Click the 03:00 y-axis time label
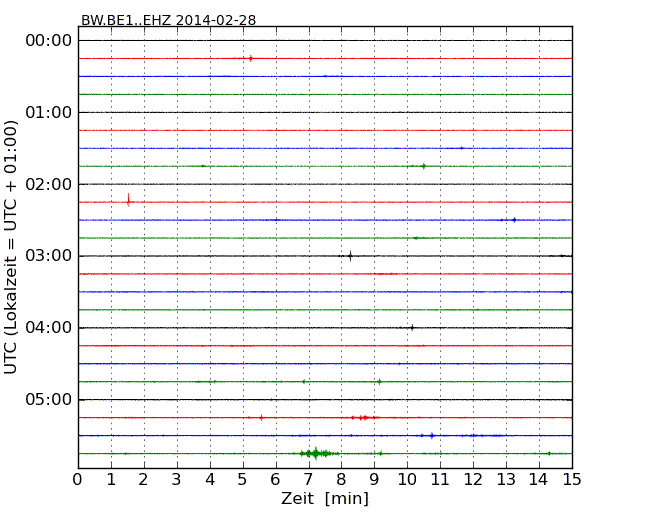This screenshot has height=520, width=650. tap(49, 256)
